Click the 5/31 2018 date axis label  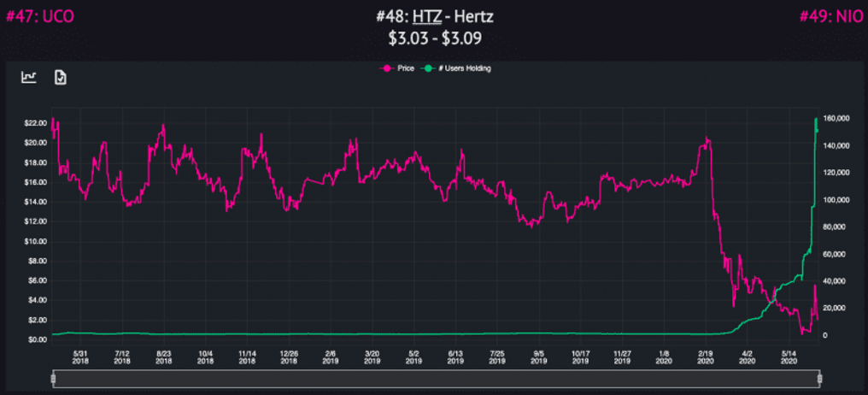click(x=81, y=357)
